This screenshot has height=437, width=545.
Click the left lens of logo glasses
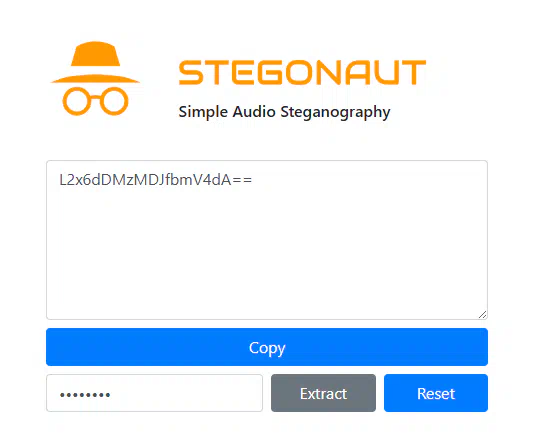77,101
